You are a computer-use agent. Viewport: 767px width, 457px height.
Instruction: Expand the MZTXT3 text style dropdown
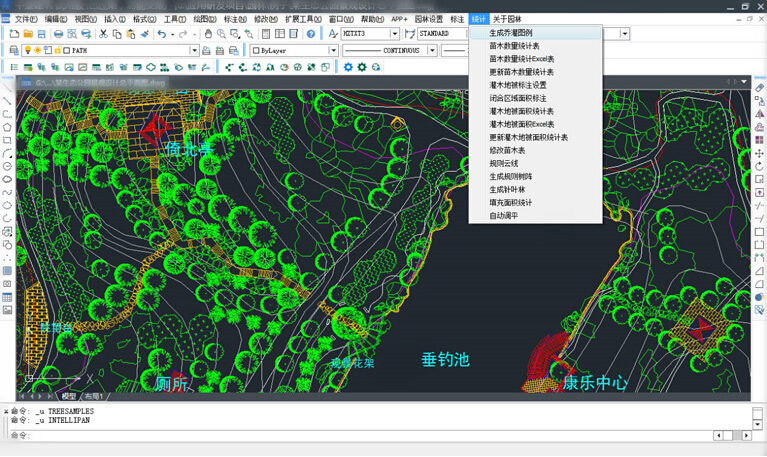coord(395,34)
